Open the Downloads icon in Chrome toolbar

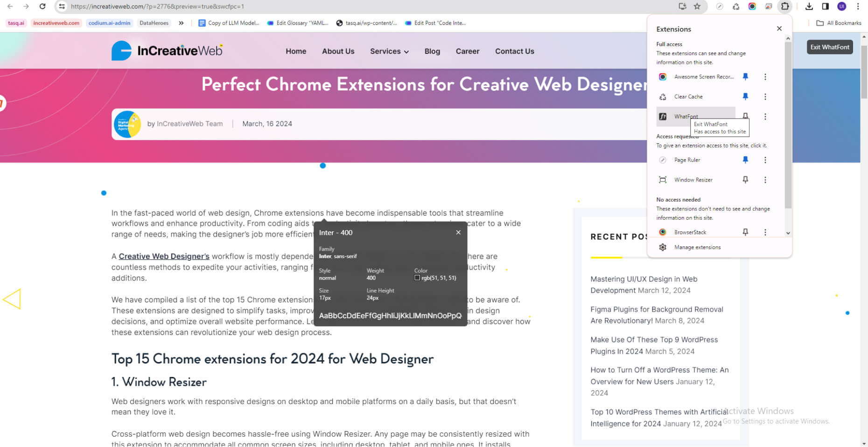(x=809, y=7)
